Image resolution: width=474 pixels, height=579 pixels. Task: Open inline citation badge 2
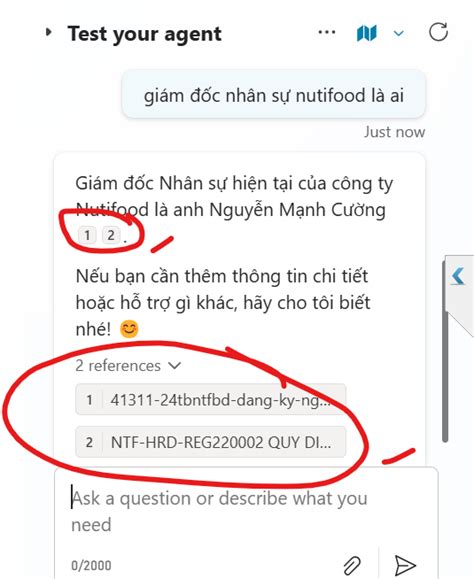pos(111,235)
